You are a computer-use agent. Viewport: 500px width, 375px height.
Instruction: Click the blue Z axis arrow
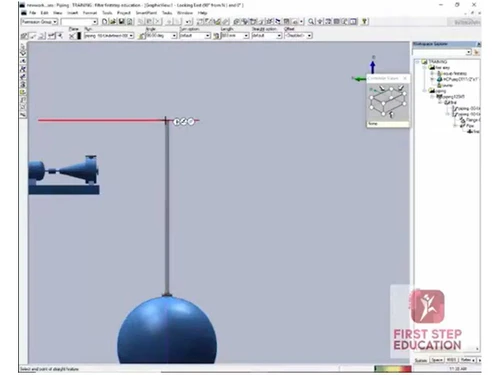373,66
